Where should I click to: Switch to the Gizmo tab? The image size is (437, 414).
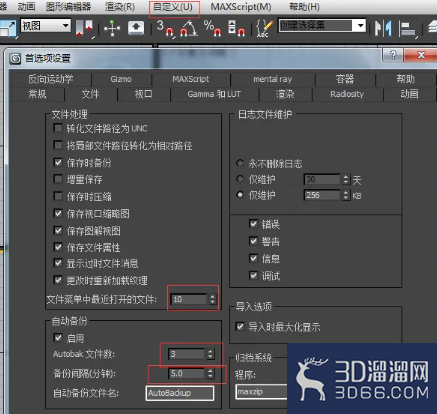click(121, 79)
